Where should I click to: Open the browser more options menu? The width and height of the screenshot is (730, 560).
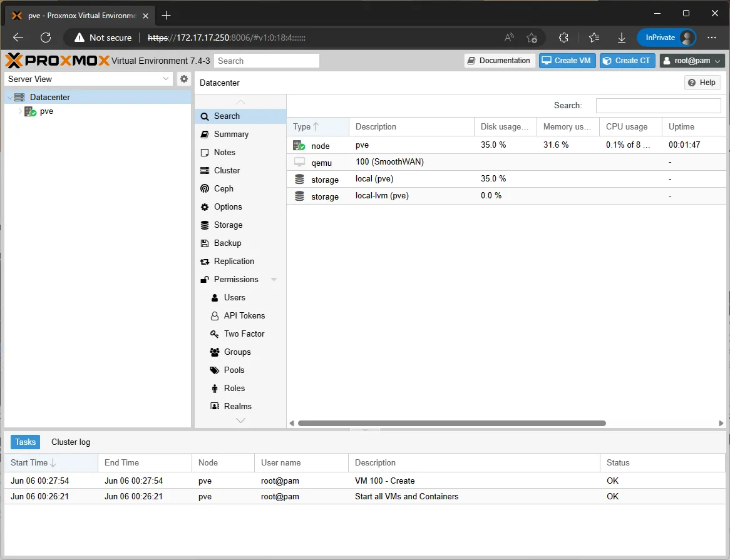pyautogui.click(x=712, y=38)
